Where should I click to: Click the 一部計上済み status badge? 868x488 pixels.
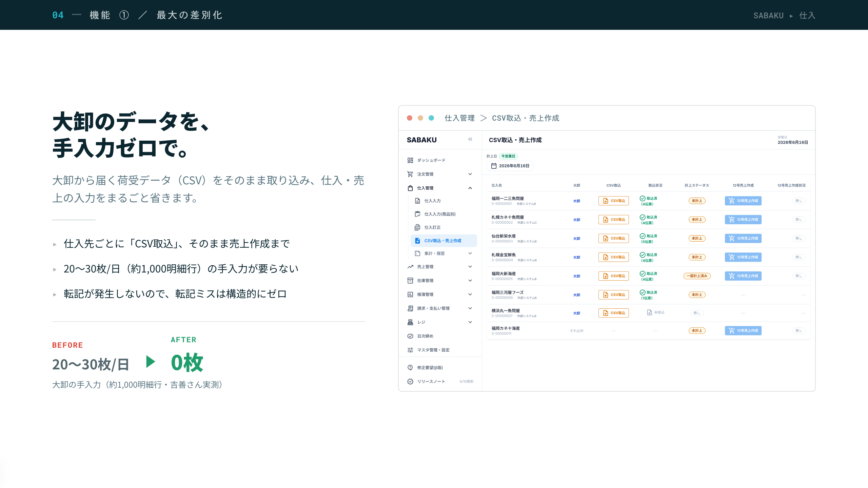pos(697,276)
